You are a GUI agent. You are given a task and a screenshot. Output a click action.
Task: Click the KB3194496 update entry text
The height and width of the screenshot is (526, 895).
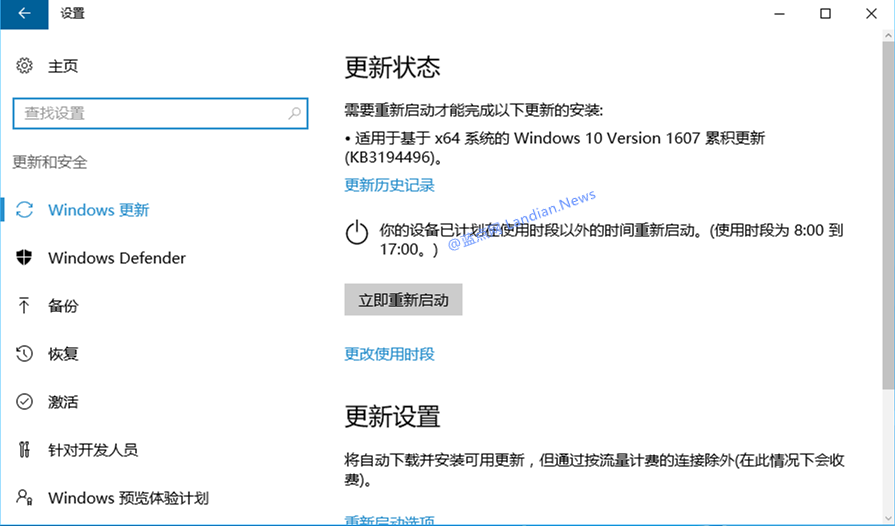click(x=555, y=147)
